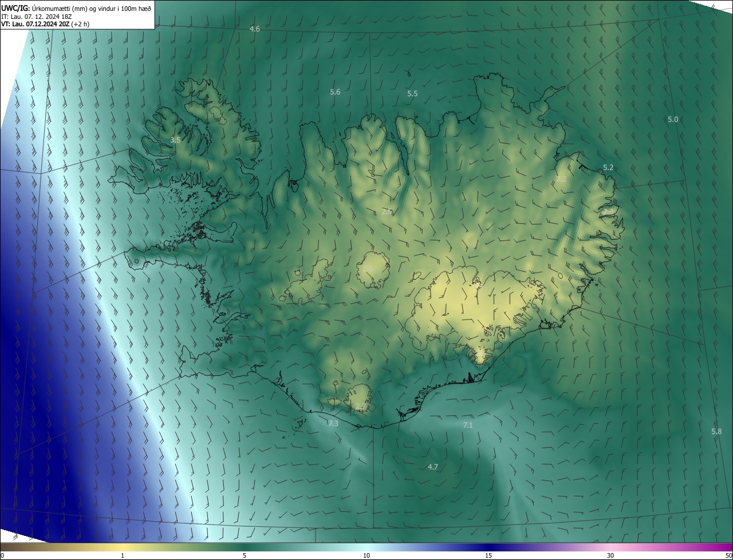Click the color scale tick label 30
733x560 pixels.
610,555
